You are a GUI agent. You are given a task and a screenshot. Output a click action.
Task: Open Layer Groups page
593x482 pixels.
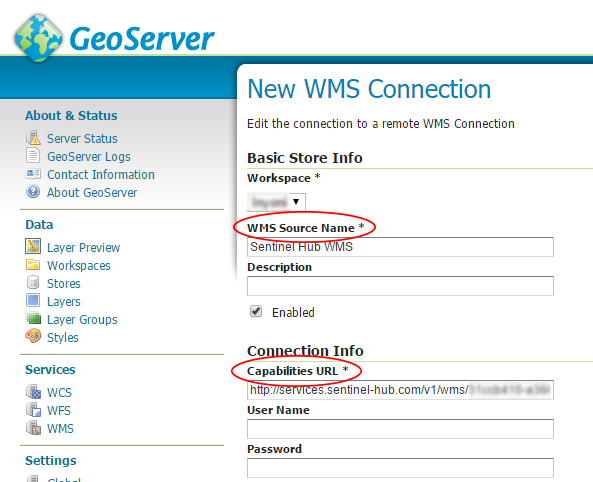82,320
